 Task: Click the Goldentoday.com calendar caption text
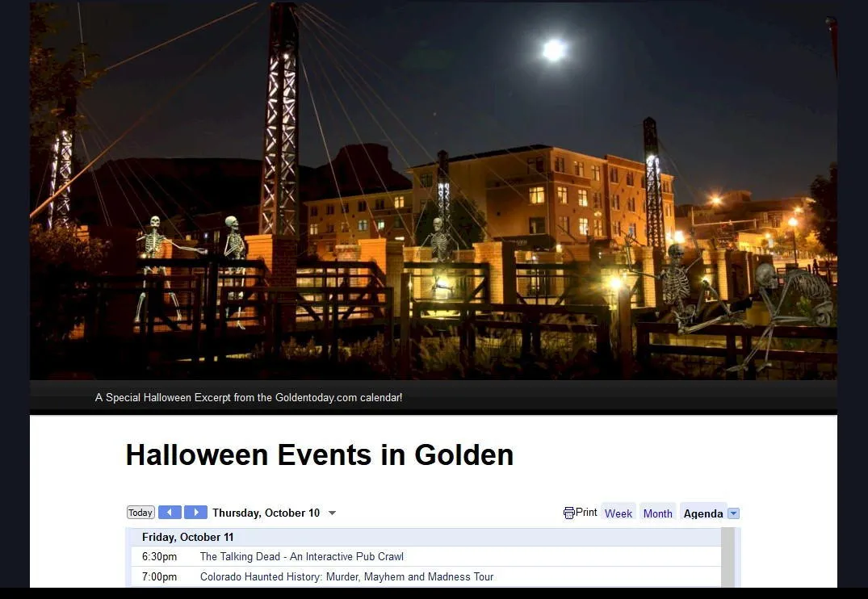[249, 398]
